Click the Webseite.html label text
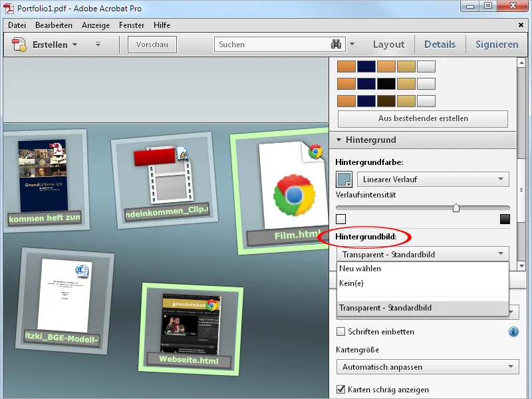This screenshot has height=399, width=532. pos(189,360)
